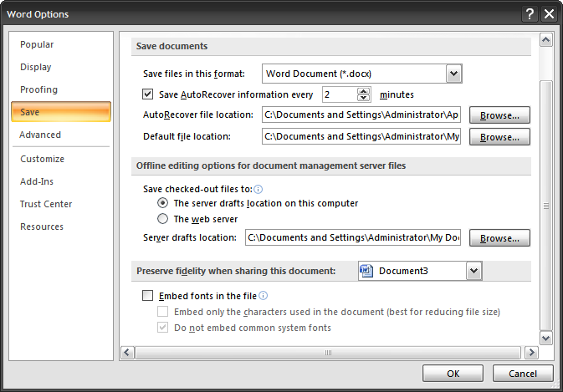Click the Save documents section heading
This screenshot has width=563, height=392.
tap(171, 46)
